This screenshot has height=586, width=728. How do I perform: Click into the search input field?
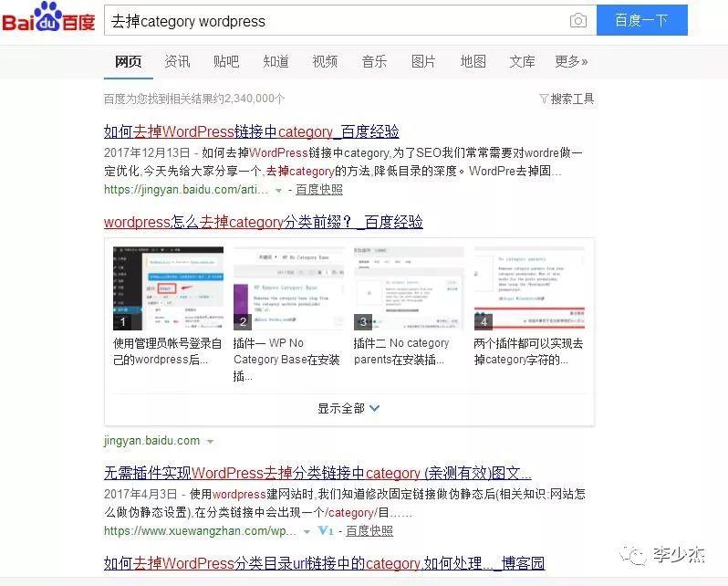click(x=350, y=21)
